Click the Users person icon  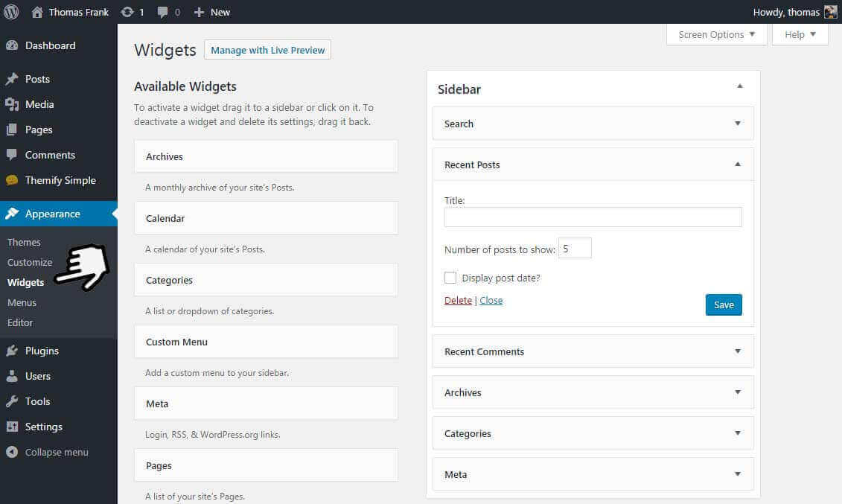point(12,376)
